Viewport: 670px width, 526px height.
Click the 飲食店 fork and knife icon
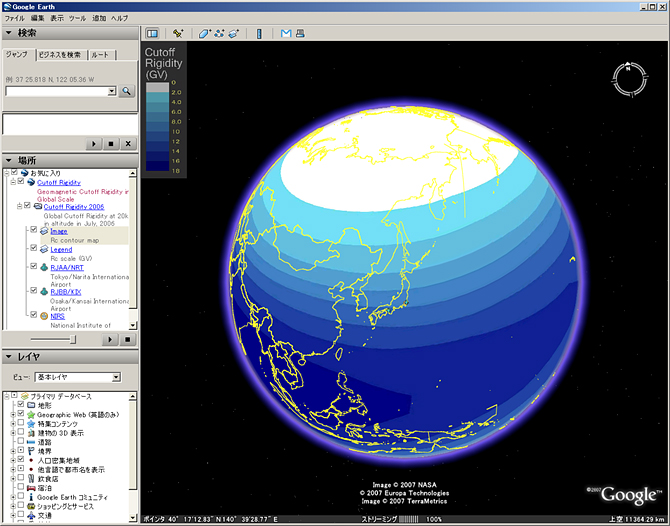tap(31, 479)
